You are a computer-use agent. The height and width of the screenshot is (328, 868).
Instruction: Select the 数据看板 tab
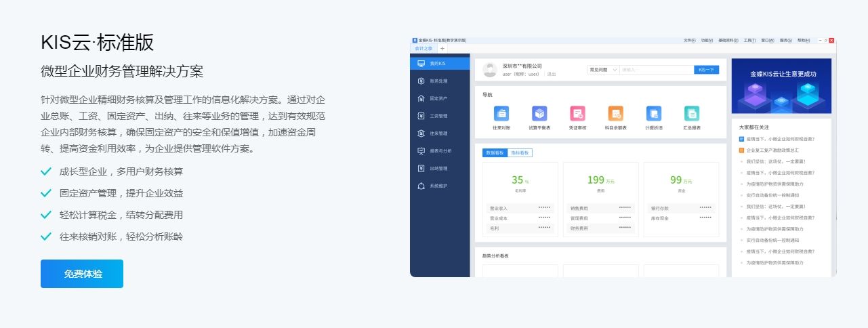(x=495, y=152)
